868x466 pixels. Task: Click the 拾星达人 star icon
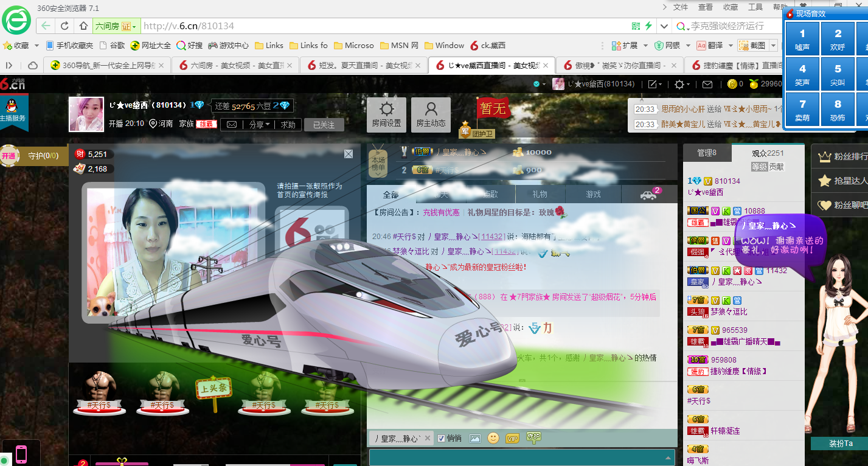click(825, 181)
